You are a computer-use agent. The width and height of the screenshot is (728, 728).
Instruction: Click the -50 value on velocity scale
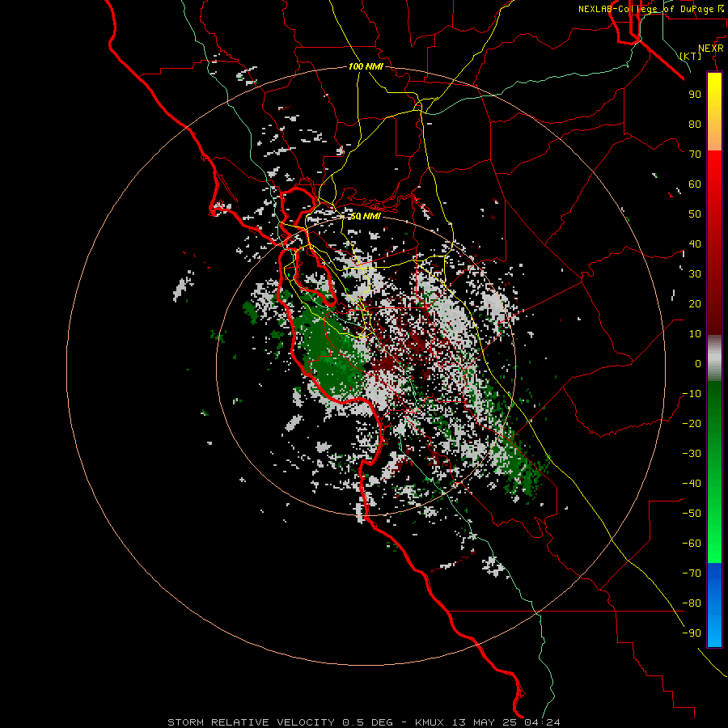point(692,514)
